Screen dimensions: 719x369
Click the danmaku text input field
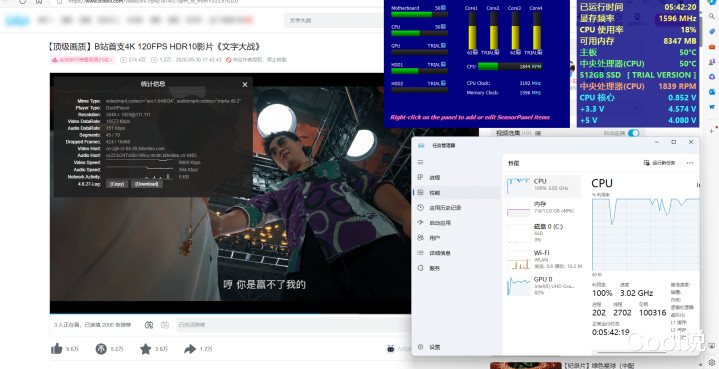pos(293,325)
